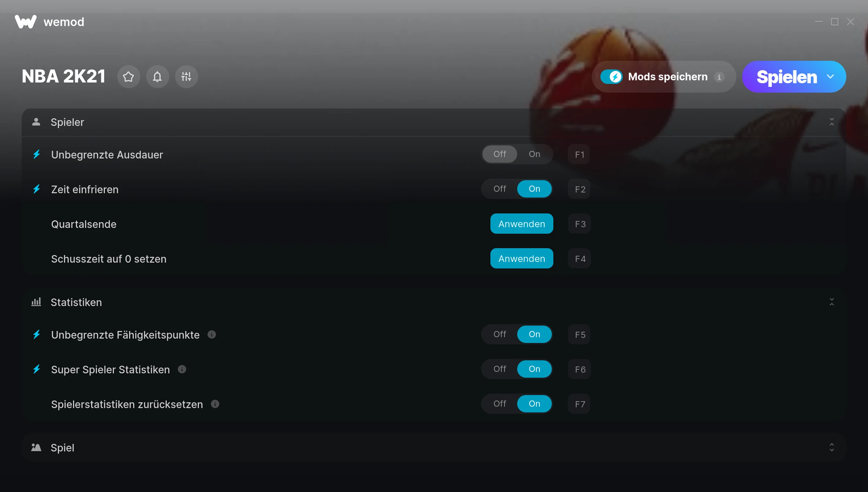Switch Zeit einfrieren to Off

(500, 189)
